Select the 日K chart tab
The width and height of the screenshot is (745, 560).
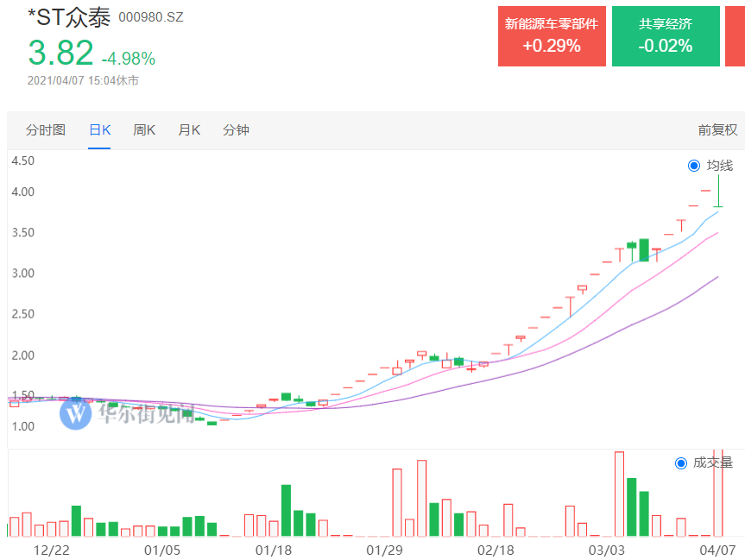[x=100, y=129]
